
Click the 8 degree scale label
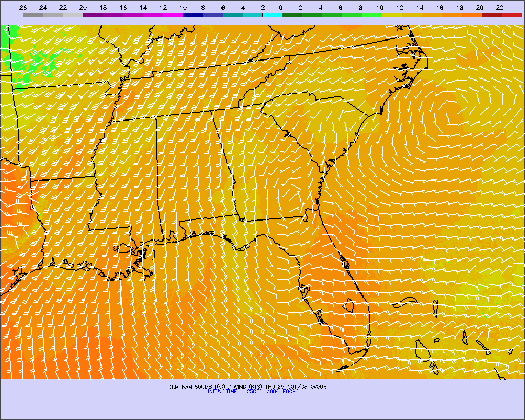coord(360,7)
